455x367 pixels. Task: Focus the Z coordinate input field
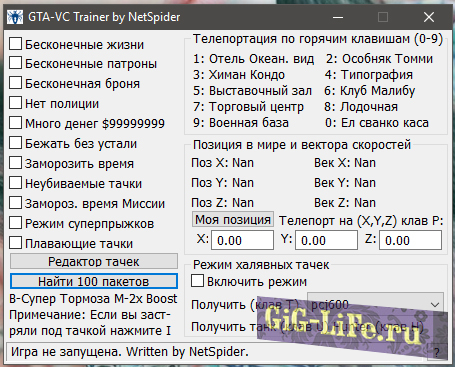pyautogui.click(x=410, y=240)
